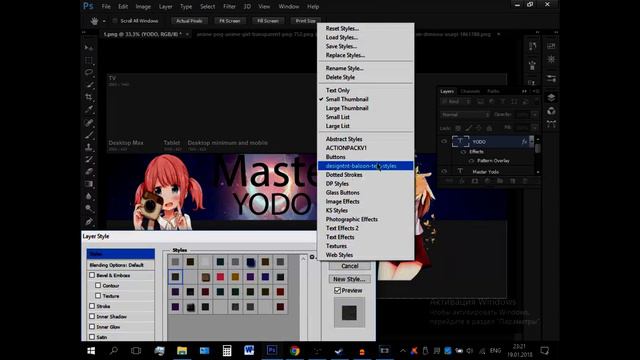Image resolution: width=640 pixels, height=360 pixels.
Task: Enable the Bevel & Emboss checkbox
Action: pyautogui.click(x=92, y=275)
